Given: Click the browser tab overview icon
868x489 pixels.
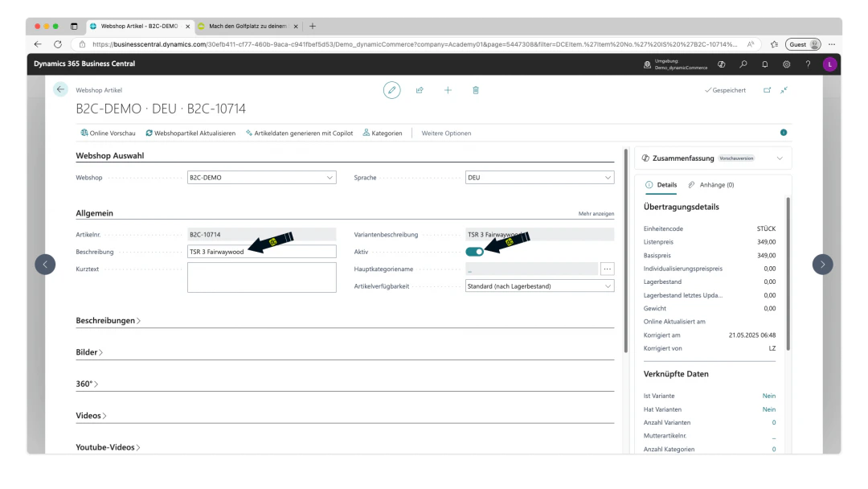Looking at the screenshot, I should point(74,26).
